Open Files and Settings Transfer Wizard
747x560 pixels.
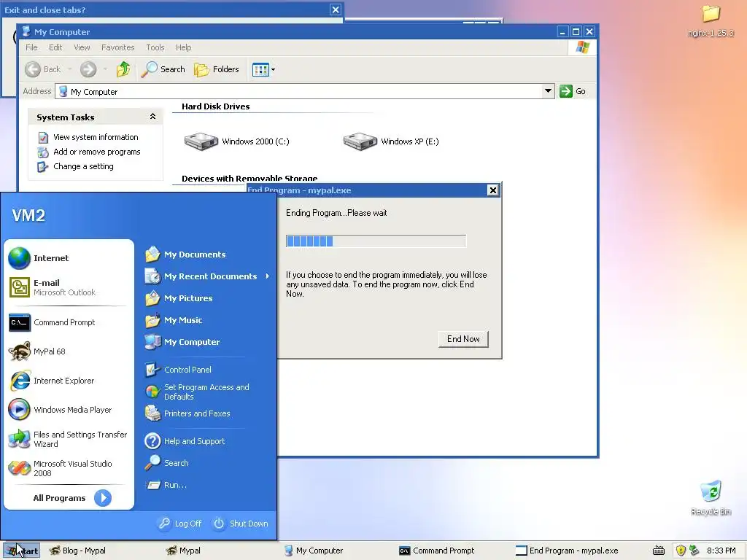click(x=69, y=439)
